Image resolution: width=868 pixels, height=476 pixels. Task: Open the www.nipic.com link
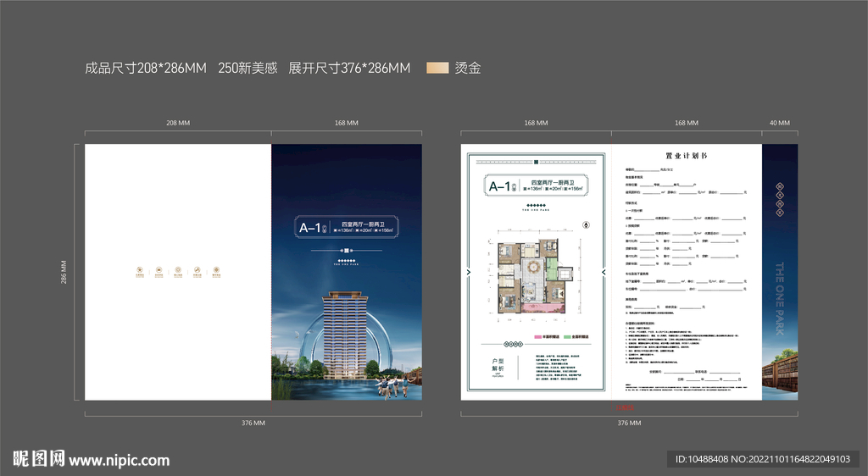coord(120,461)
